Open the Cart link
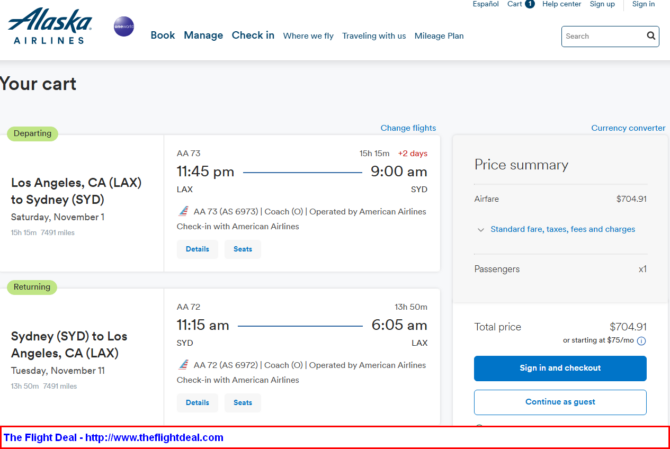 pos(514,4)
